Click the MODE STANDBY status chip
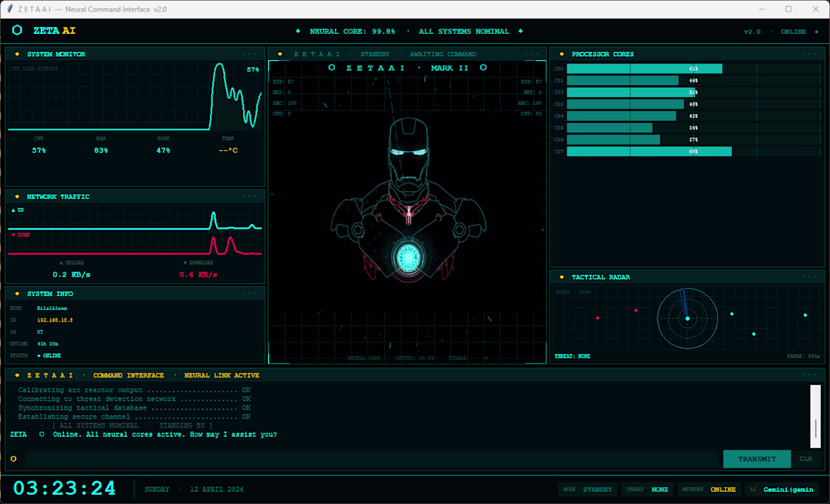 pos(588,489)
